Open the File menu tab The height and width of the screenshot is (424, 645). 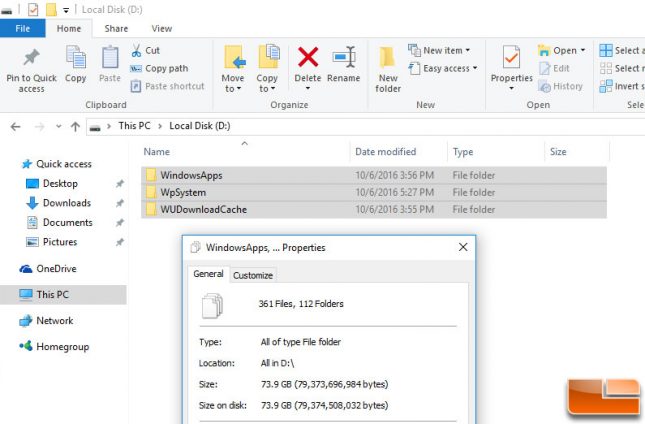pos(23,28)
